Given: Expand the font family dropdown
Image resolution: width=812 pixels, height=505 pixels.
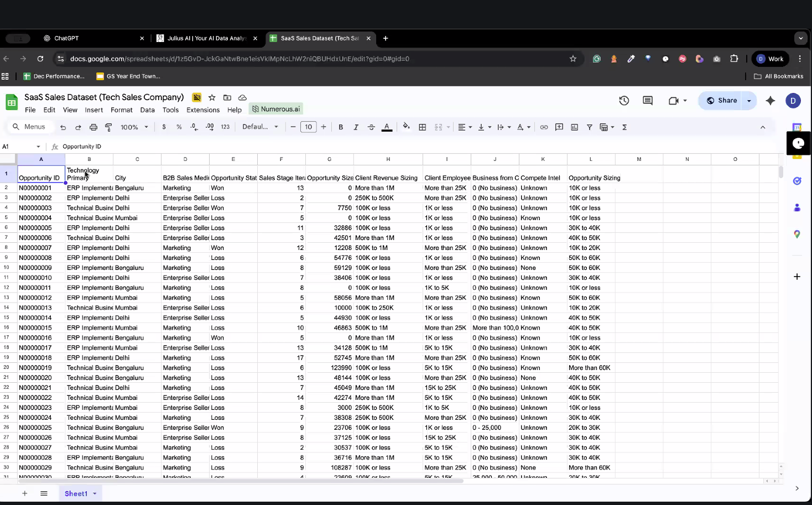Looking at the screenshot, I should 260,127.
